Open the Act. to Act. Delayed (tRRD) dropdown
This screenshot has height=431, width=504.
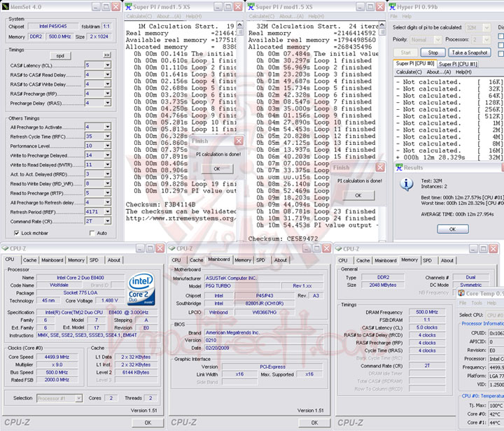click(107, 174)
